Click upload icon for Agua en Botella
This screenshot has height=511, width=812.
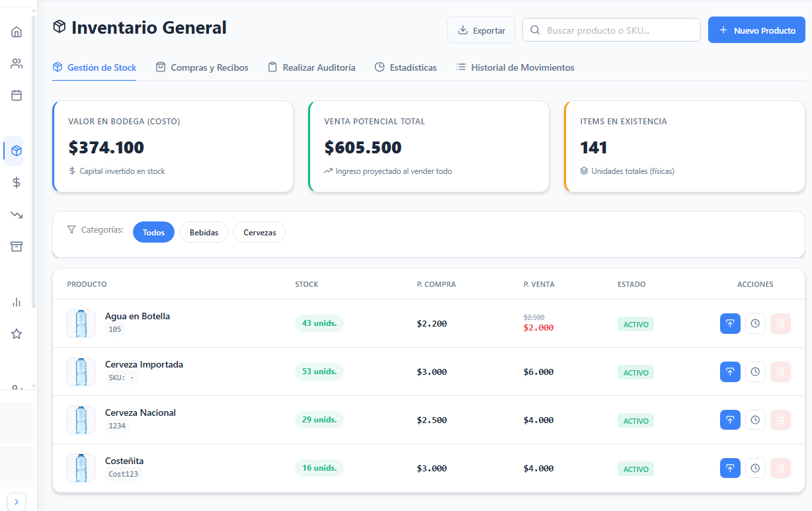[730, 323]
